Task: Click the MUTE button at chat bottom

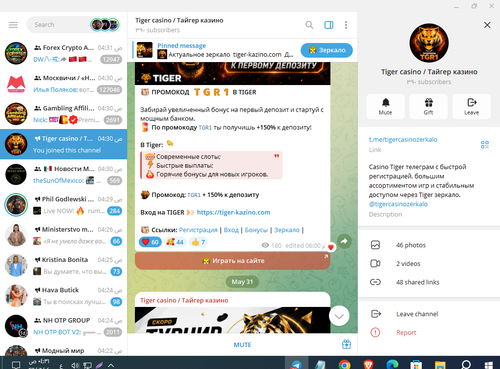Action: point(242,345)
